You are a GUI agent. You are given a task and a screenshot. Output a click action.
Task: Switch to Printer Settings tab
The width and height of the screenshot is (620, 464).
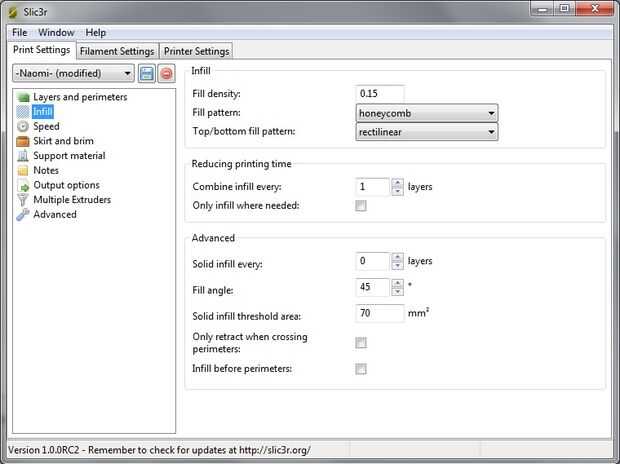coord(197,51)
